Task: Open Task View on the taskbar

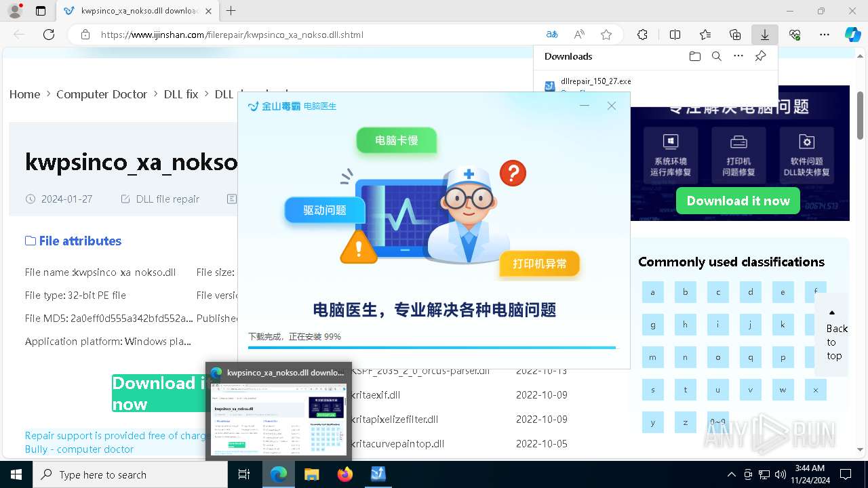Action: tap(245, 474)
